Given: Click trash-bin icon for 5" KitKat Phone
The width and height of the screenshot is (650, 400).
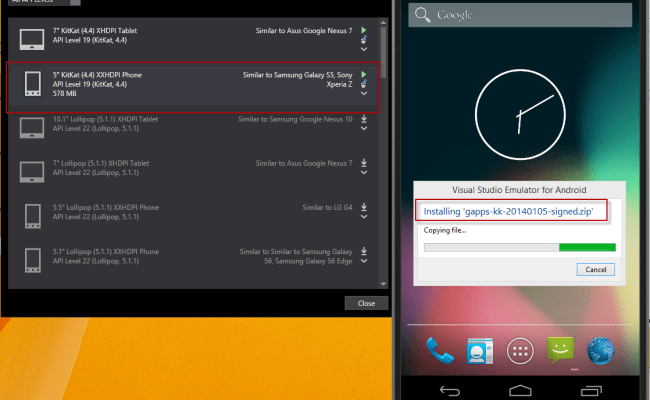Looking at the screenshot, I should [x=364, y=84].
